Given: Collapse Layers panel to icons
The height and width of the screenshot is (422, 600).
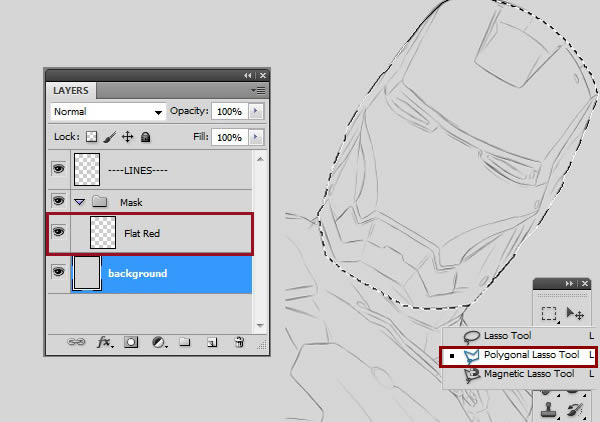Looking at the screenshot, I should point(248,75).
